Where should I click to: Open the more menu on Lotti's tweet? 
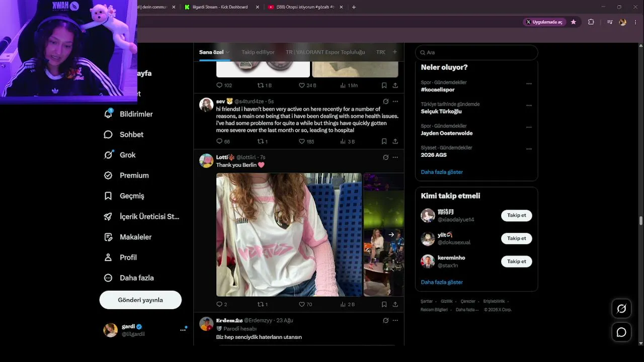coord(395,157)
